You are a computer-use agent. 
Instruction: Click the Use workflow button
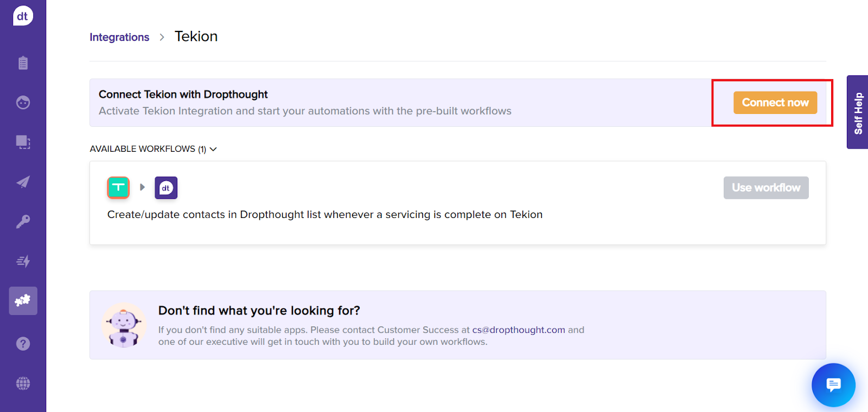[x=765, y=188]
